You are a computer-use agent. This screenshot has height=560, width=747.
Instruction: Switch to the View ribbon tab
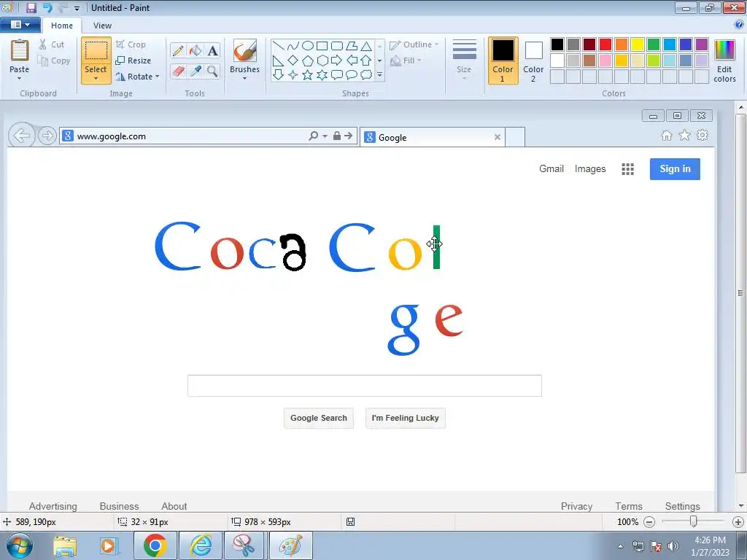[x=102, y=26]
